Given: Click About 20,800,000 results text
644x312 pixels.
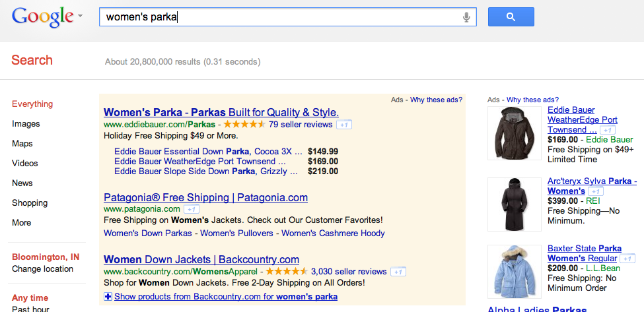Looking at the screenshot, I should [183, 62].
